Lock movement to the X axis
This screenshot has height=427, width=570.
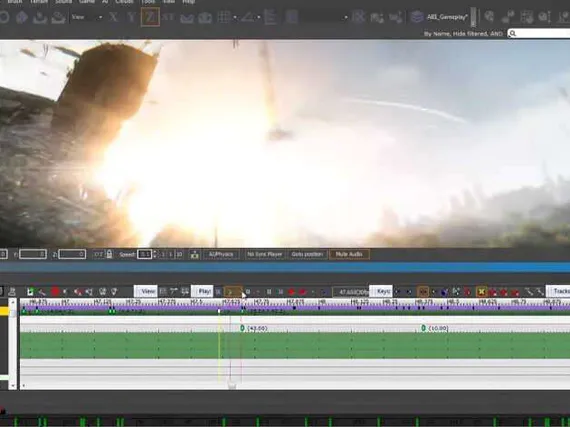(x=114, y=17)
